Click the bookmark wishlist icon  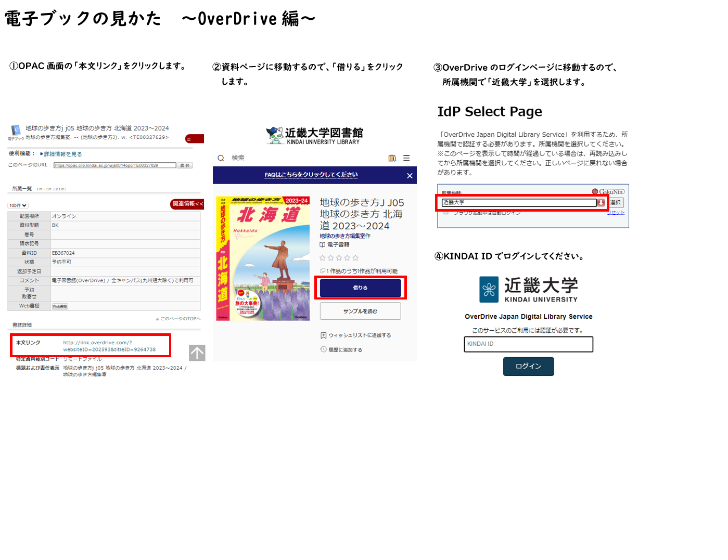point(323,335)
